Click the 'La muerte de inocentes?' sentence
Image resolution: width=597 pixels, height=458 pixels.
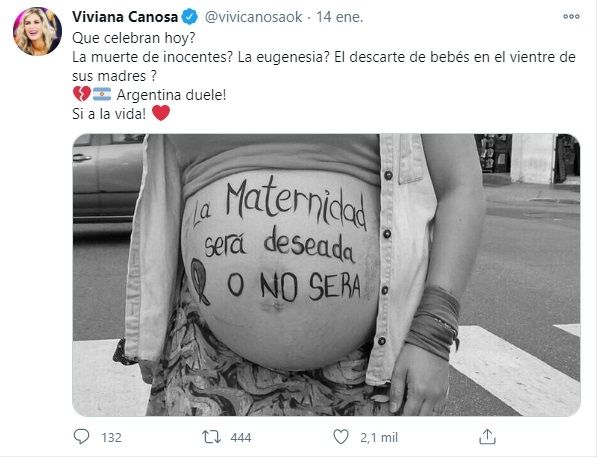[x=152, y=57]
